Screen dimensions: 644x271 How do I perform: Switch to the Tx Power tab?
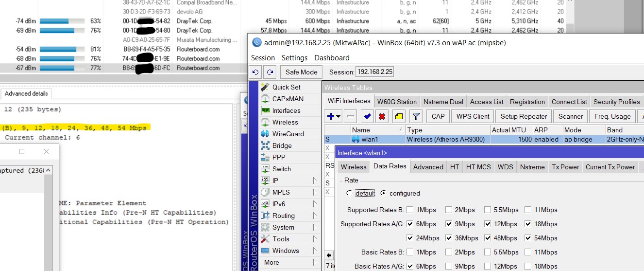tap(565, 167)
